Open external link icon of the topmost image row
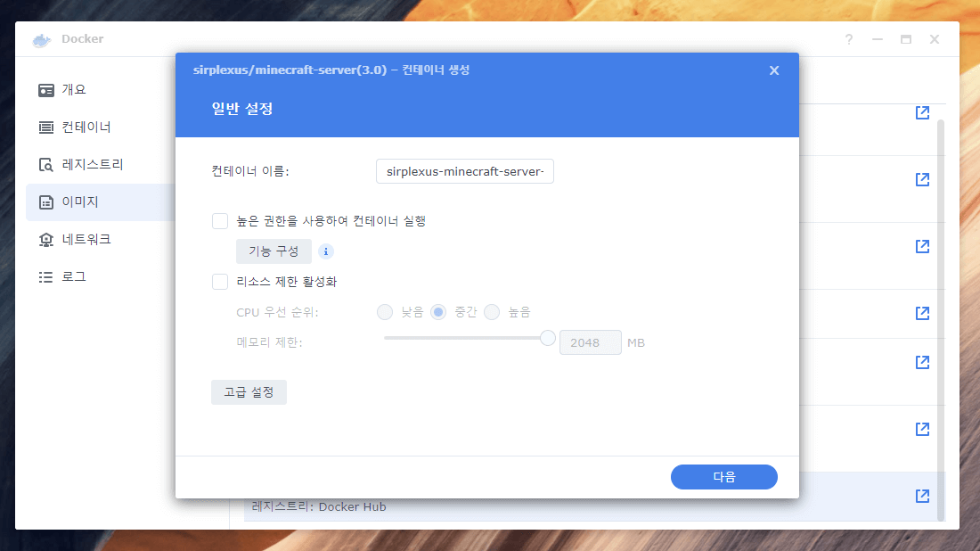Screen dimensions: 980x551 (x=922, y=112)
